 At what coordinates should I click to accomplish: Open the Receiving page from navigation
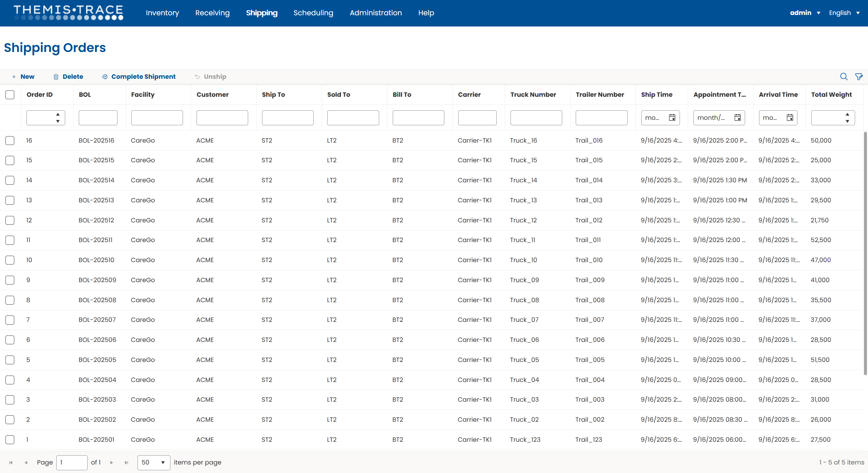click(212, 13)
